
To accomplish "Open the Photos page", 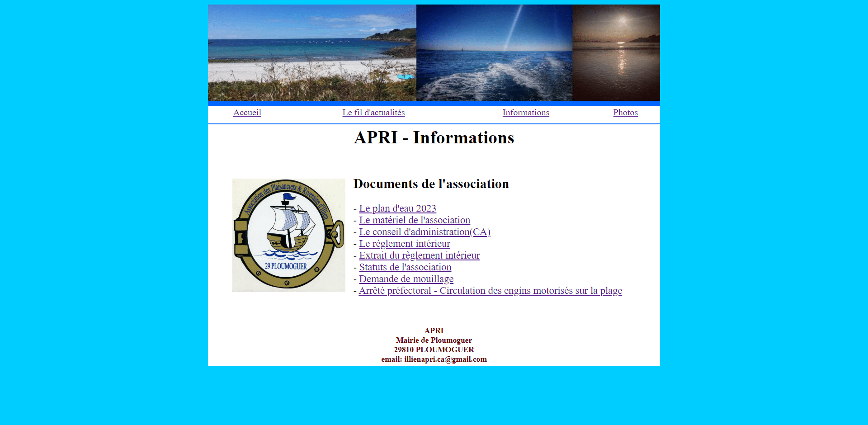I will 625,113.
